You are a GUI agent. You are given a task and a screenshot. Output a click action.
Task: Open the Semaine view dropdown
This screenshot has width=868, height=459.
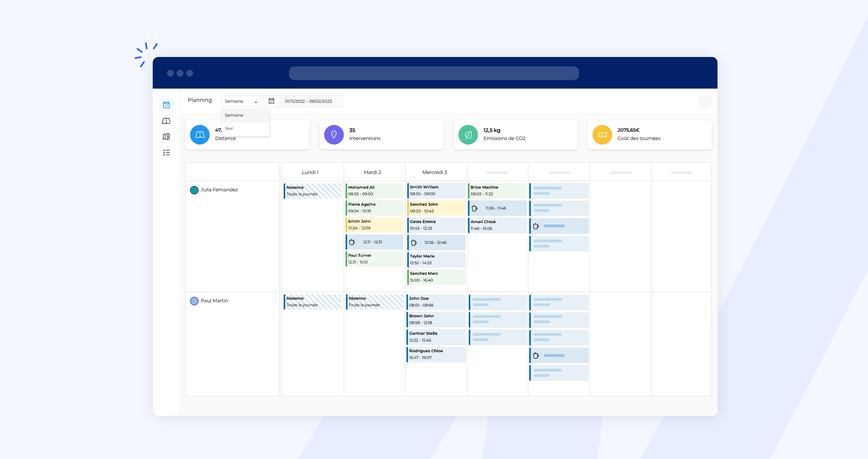(x=241, y=101)
